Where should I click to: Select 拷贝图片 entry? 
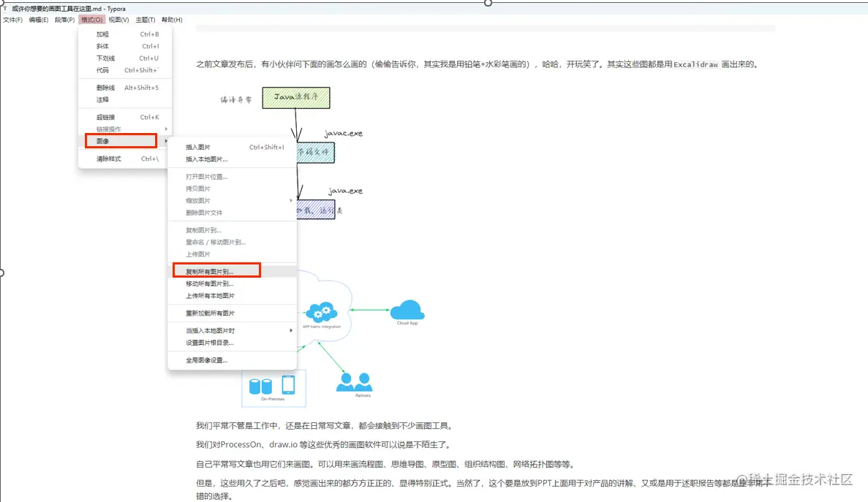pyautogui.click(x=233, y=189)
